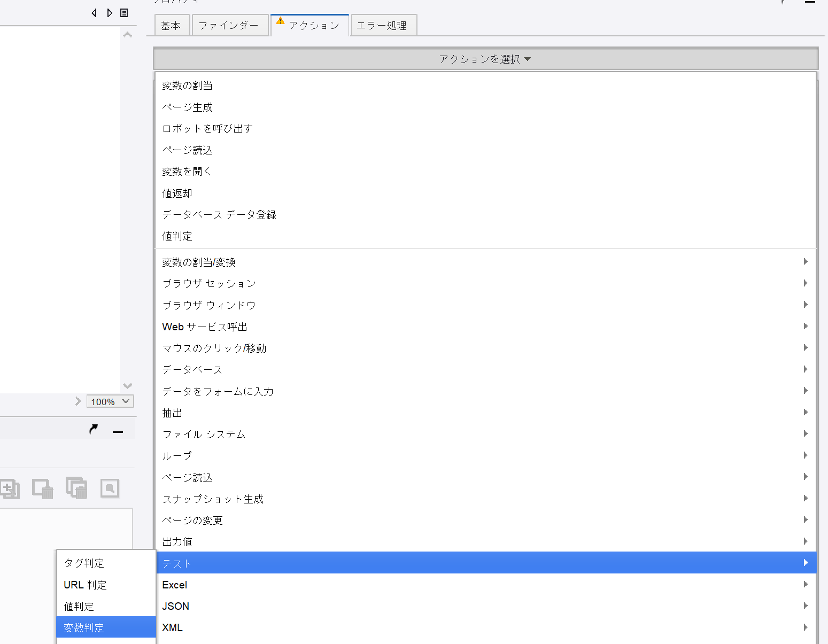Choose タグ判定 from テスト submenu

[x=106, y=563]
